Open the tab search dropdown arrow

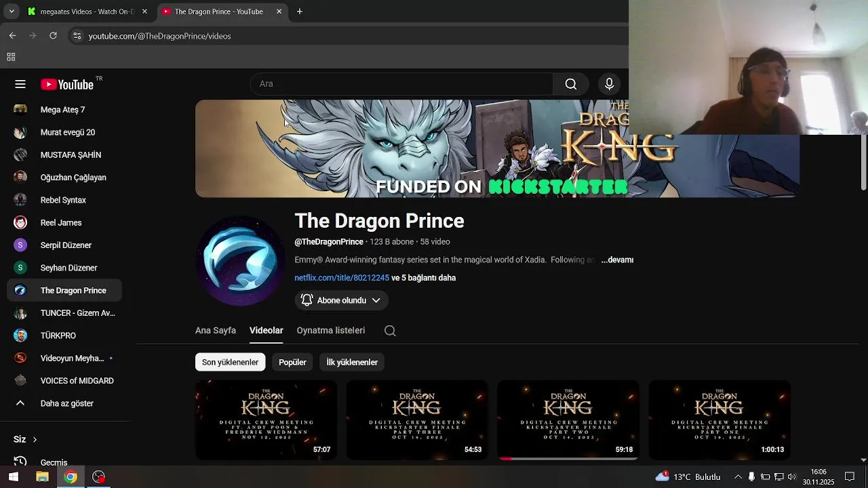(12, 12)
